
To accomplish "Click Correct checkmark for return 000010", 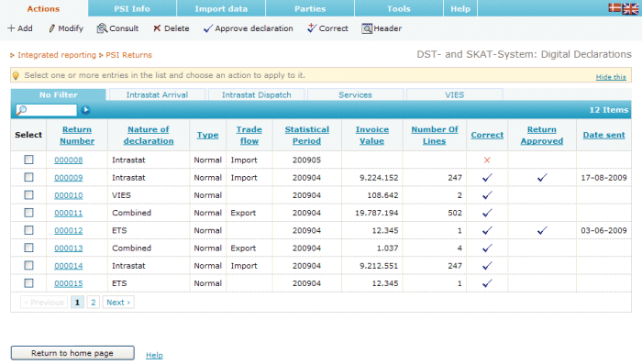I will coord(487,195).
